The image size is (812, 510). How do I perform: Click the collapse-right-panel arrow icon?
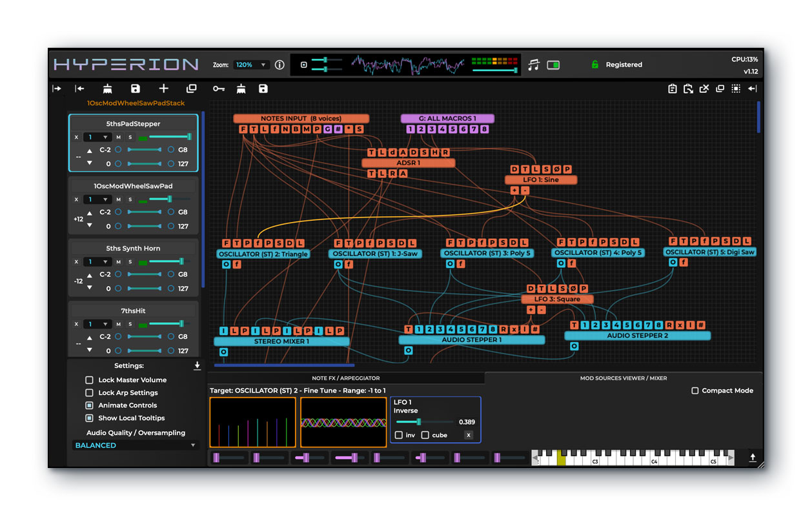752,88
